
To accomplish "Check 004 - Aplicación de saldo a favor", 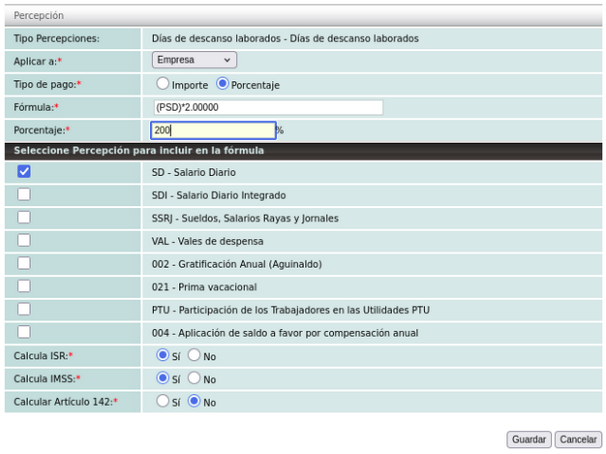I will pyautogui.click(x=24, y=333).
